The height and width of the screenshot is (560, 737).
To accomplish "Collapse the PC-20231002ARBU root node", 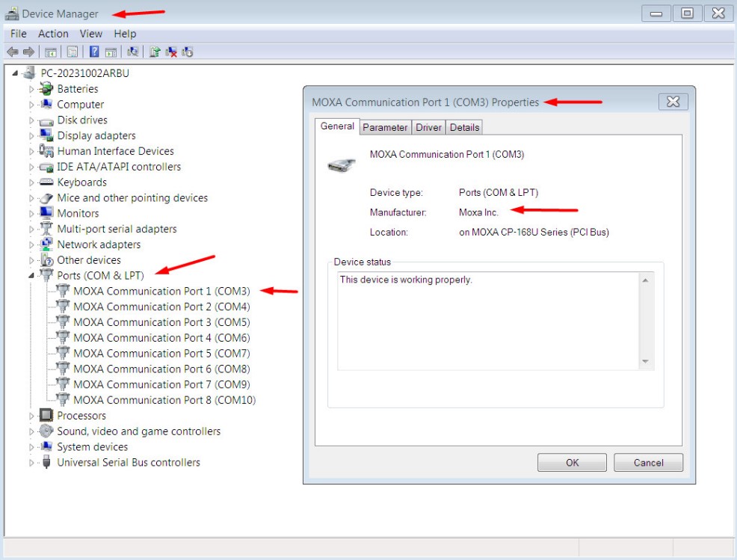I will pos(15,73).
